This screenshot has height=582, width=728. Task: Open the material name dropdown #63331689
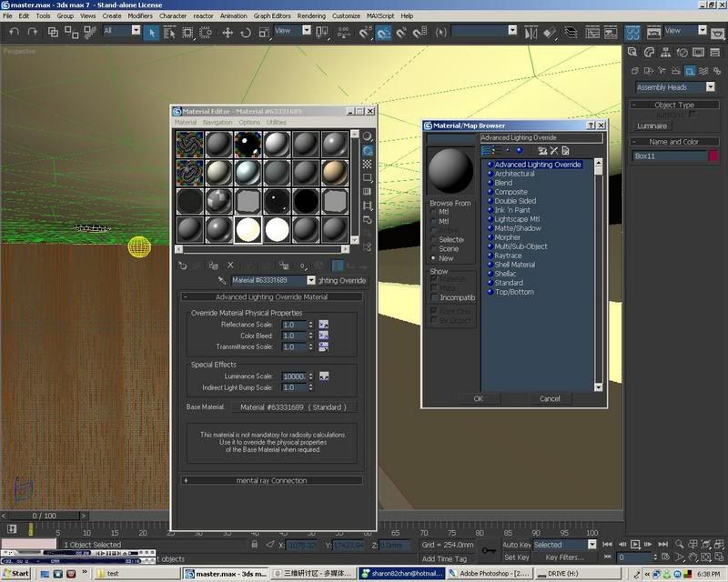[x=311, y=281]
